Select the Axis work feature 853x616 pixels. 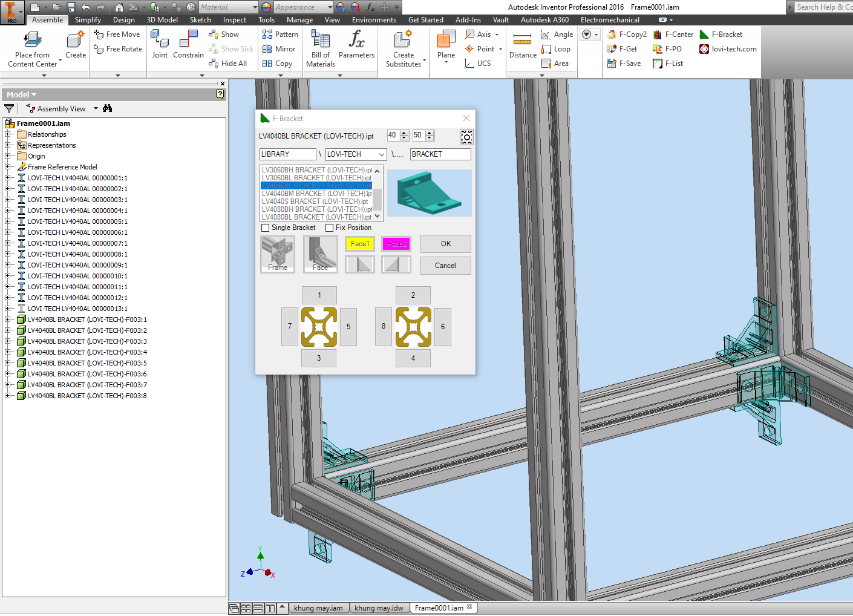[x=481, y=34]
